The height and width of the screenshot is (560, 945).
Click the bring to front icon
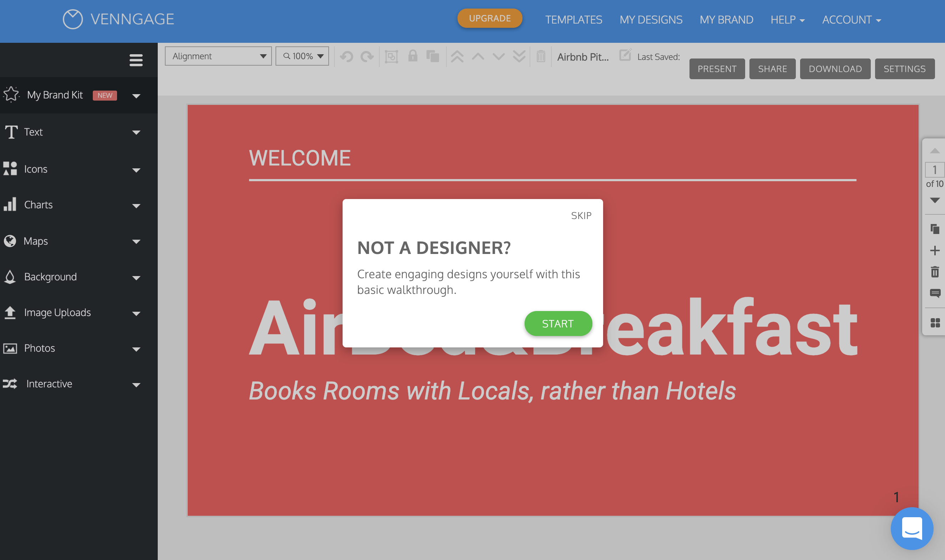click(457, 57)
